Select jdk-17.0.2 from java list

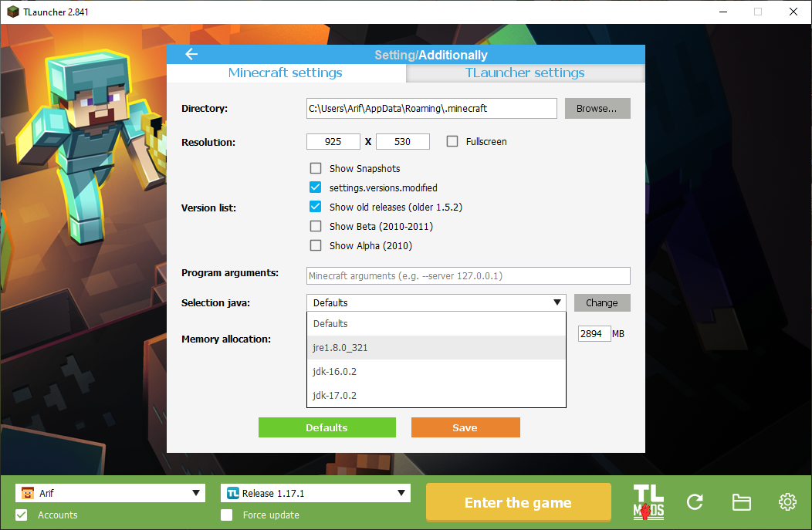pyautogui.click(x=436, y=395)
